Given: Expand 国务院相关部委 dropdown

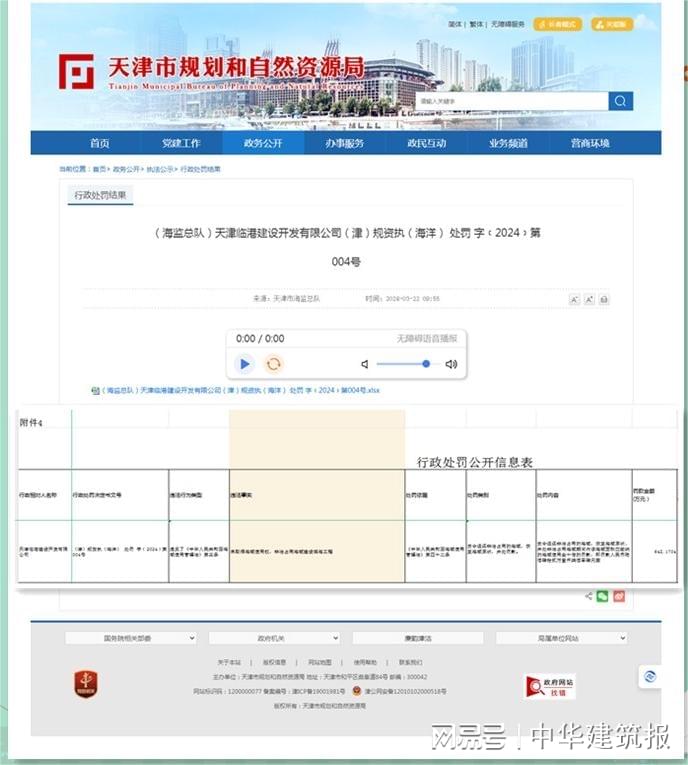Looking at the screenshot, I should [x=131, y=638].
